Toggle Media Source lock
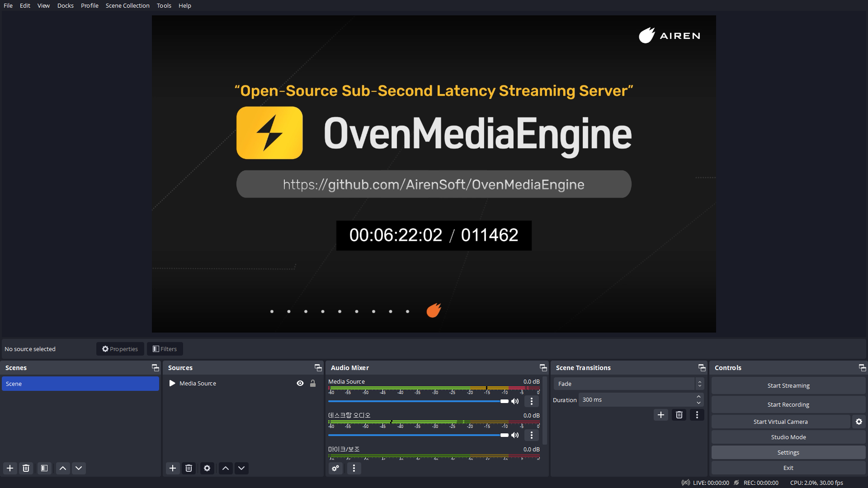Screen dimensions: 868x488 click(x=313, y=383)
